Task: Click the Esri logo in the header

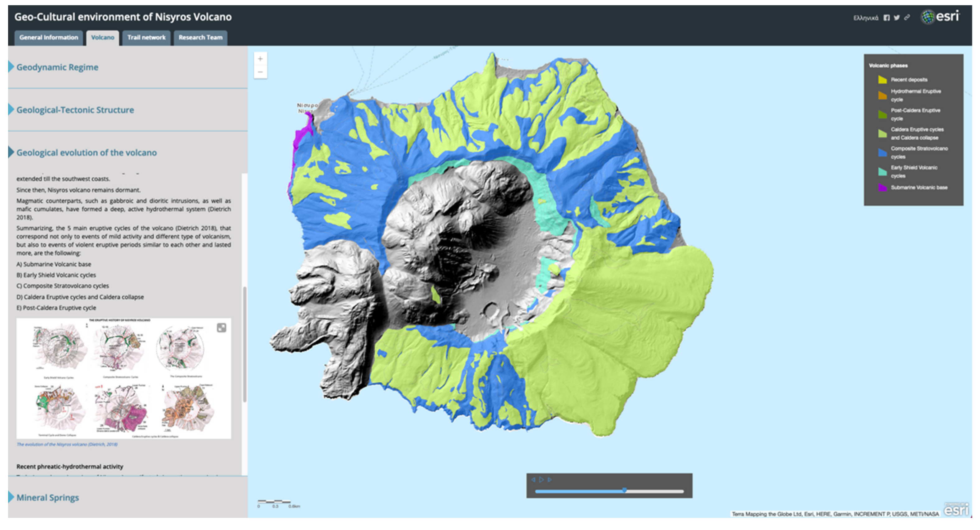Action: (940, 17)
